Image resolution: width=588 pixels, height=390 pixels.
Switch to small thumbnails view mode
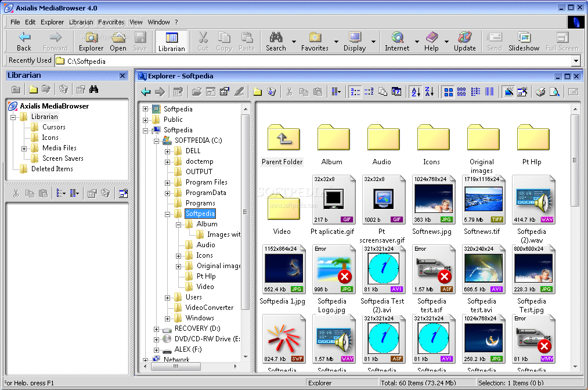pyautogui.click(x=461, y=92)
